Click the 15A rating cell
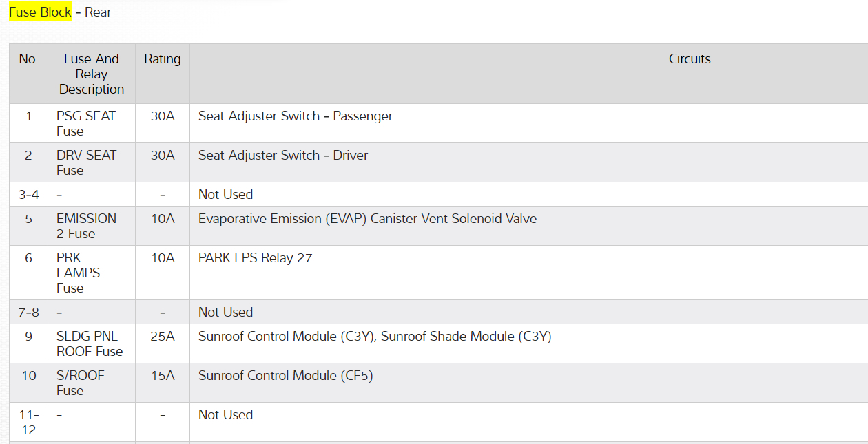 pos(163,376)
